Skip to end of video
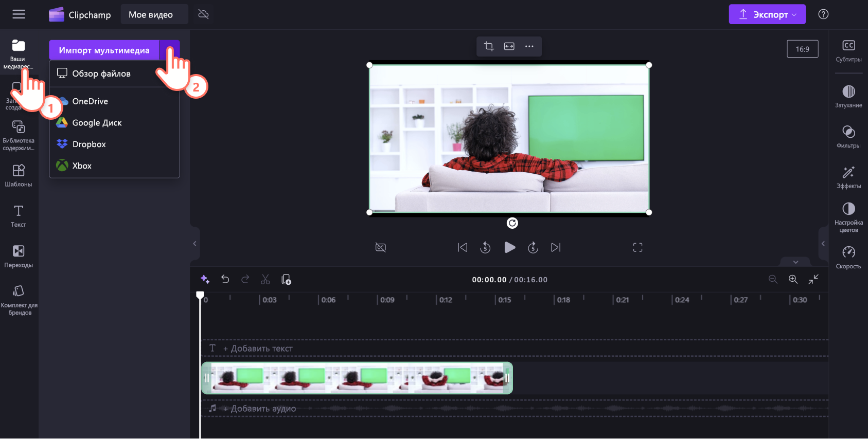The image size is (868, 439). [556, 247]
